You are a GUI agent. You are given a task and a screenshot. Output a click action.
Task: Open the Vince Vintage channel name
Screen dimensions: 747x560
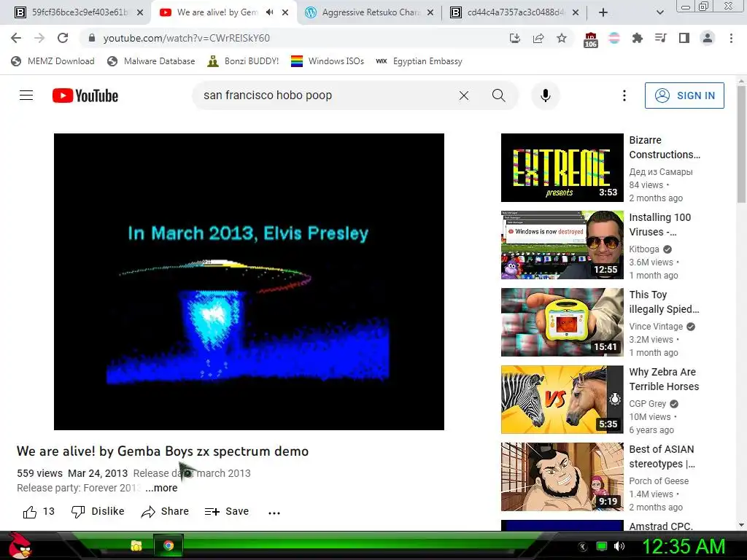coord(656,326)
